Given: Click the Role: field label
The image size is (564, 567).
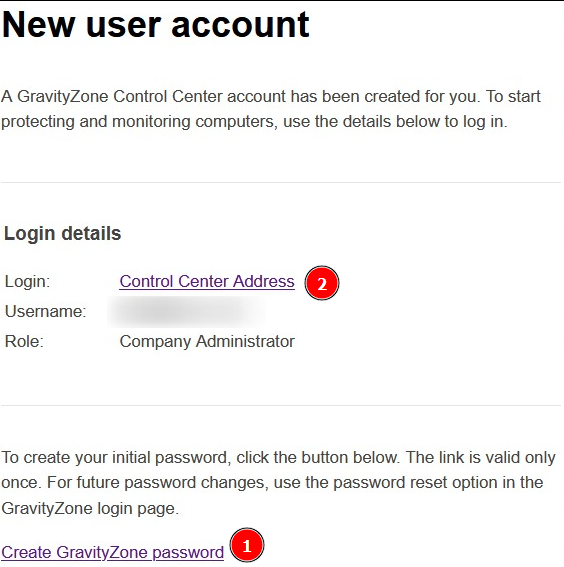Looking at the screenshot, I should (x=24, y=341).
